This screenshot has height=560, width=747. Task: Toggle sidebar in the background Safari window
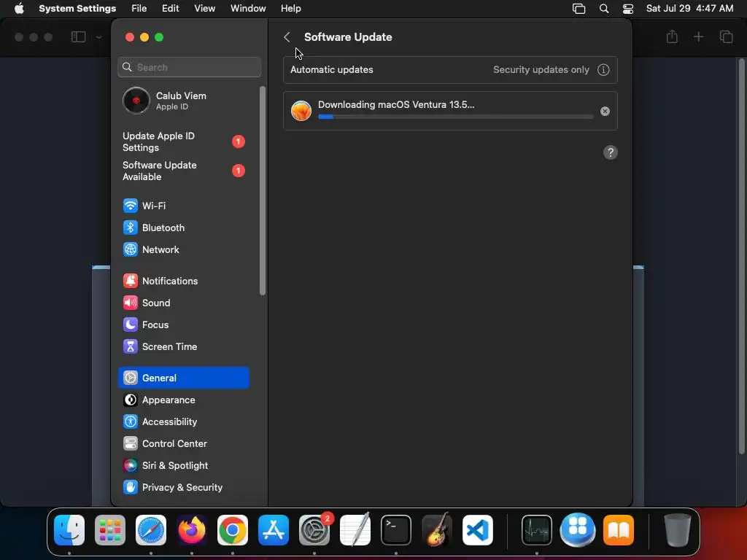click(78, 36)
